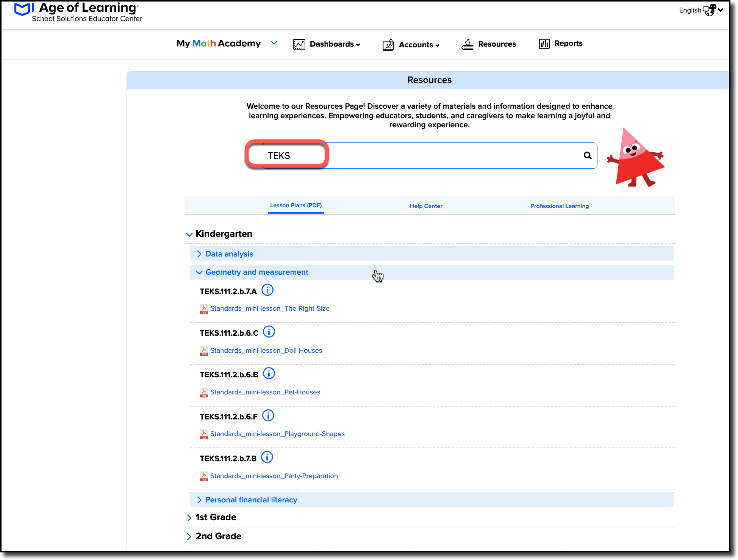This screenshot has width=738, height=560.
Task: Show info for TEKS.111.2.b.6.F
Action: (x=268, y=416)
